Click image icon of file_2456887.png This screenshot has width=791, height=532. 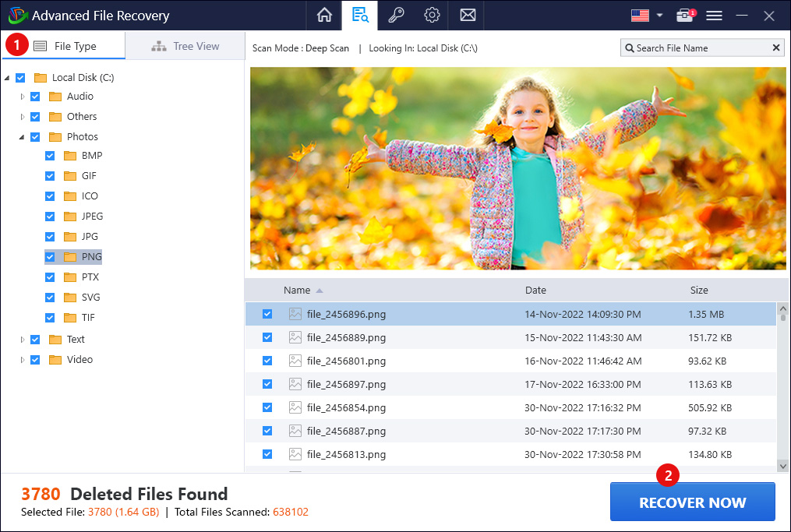295,431
